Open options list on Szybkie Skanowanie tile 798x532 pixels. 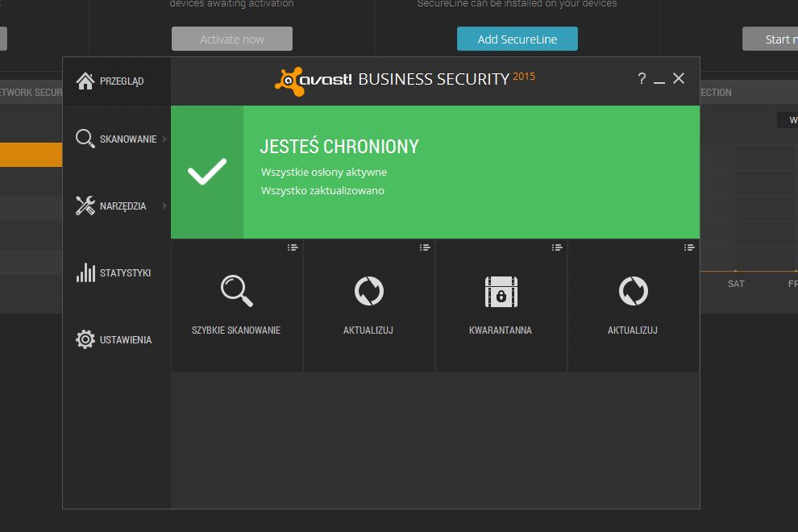pos(292,247)
